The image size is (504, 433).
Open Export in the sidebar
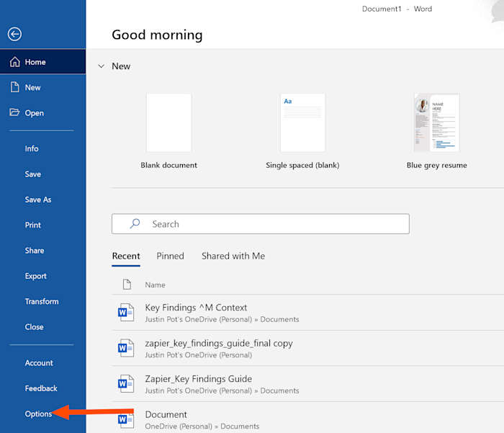tap(36, 276)
